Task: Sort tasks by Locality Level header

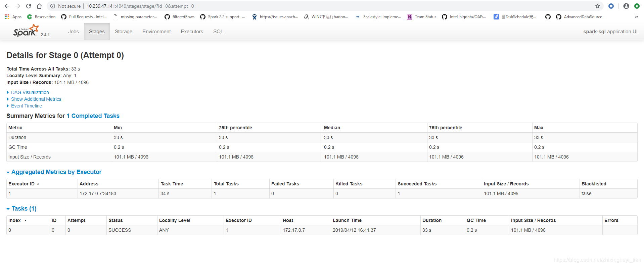Action: (175, 220)
